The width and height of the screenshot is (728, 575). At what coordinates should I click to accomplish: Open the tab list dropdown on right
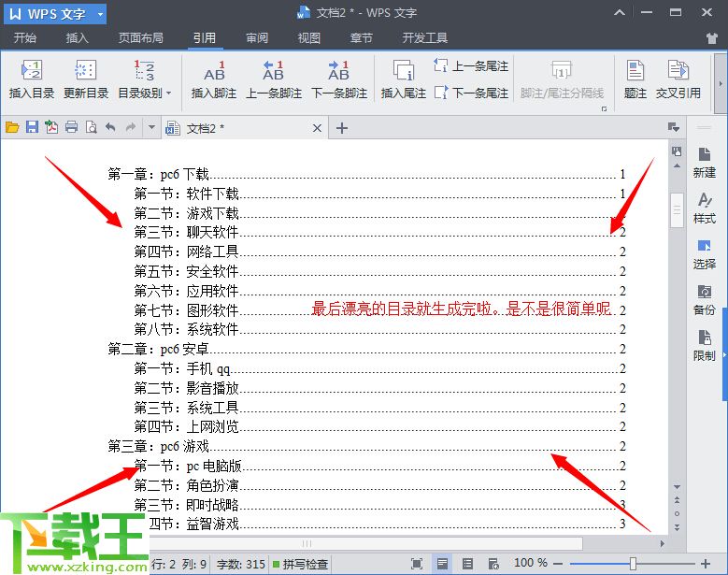[x=674, y=127]
